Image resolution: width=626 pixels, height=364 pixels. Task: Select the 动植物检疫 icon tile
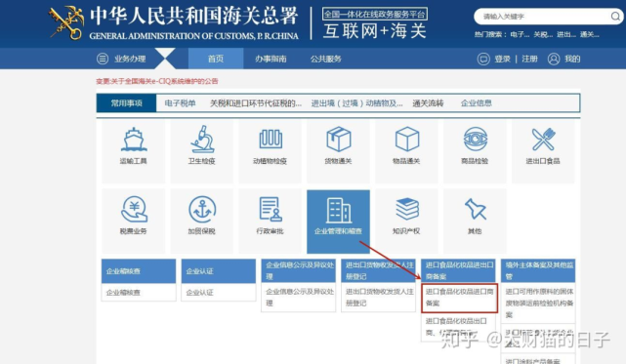tap(271, 152)
